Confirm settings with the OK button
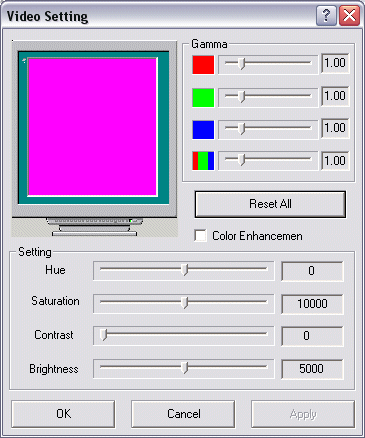The width and height of the screenshot is (365, 438). 63,414
